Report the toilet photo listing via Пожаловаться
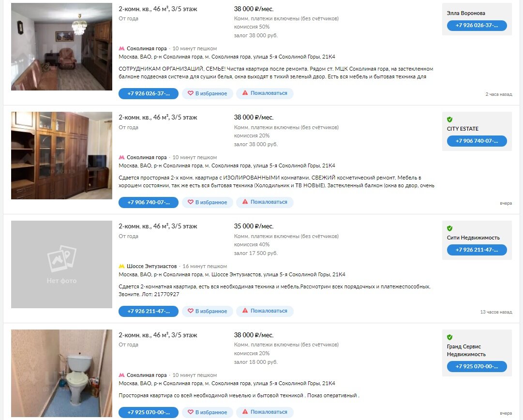This screenshot has width=523, height=420. [265, 412]
